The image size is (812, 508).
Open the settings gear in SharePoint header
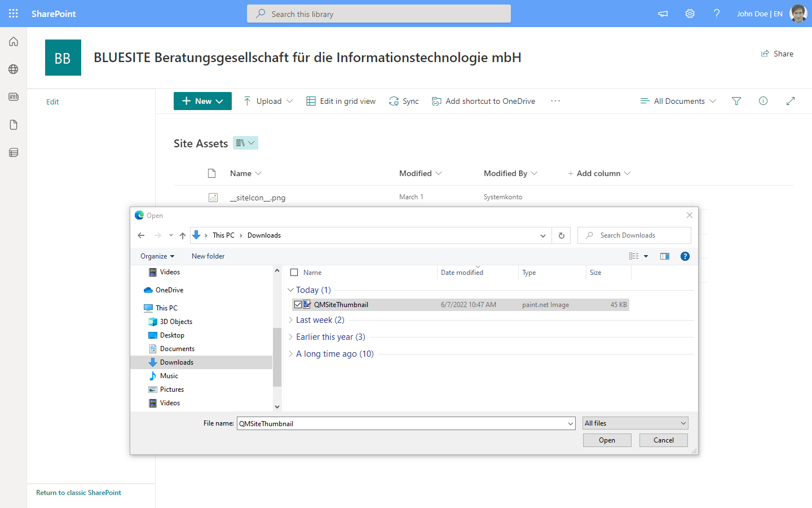(690, 14)
